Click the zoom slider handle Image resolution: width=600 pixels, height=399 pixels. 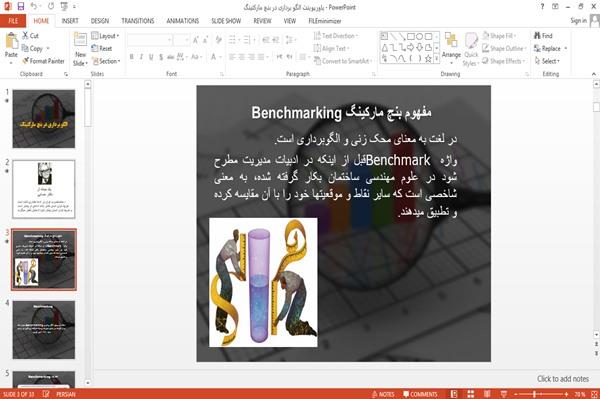(534, 394)
